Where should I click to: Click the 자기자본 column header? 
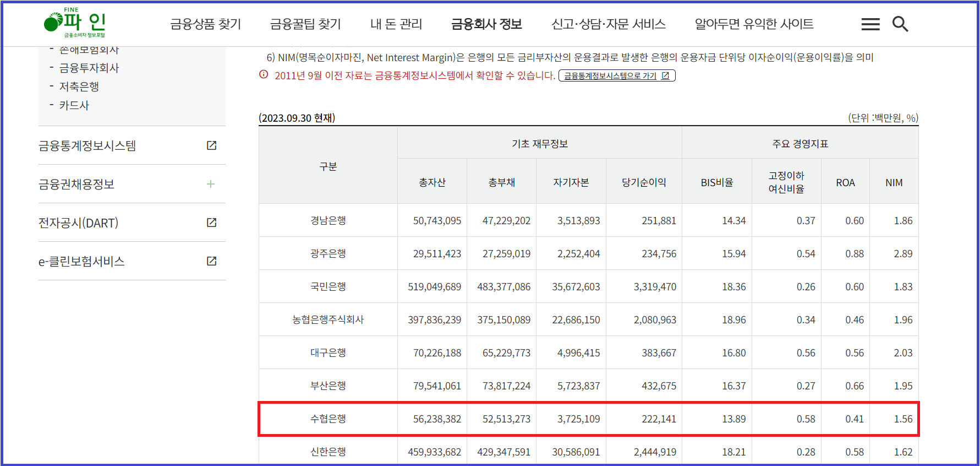(571, 182)
